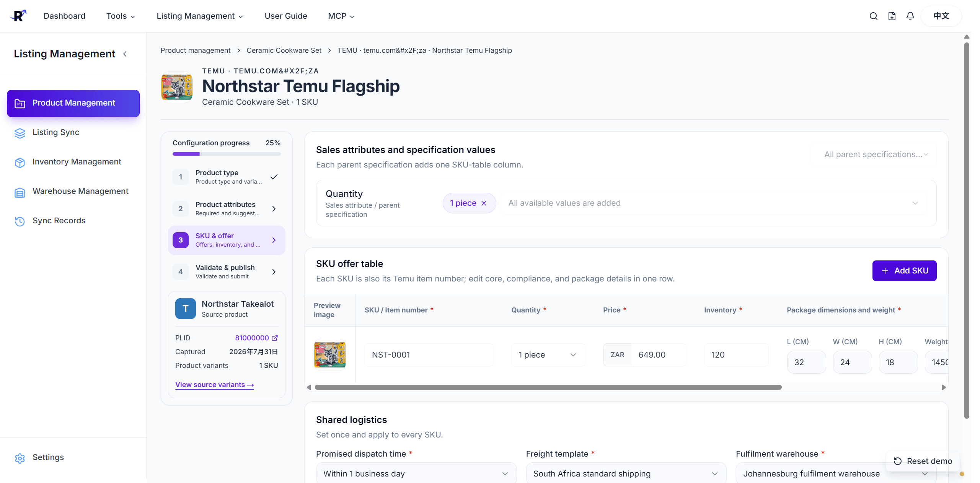The image size is (980, 483).
Task: Click the Weight field showing 1450
Action: 936,363
